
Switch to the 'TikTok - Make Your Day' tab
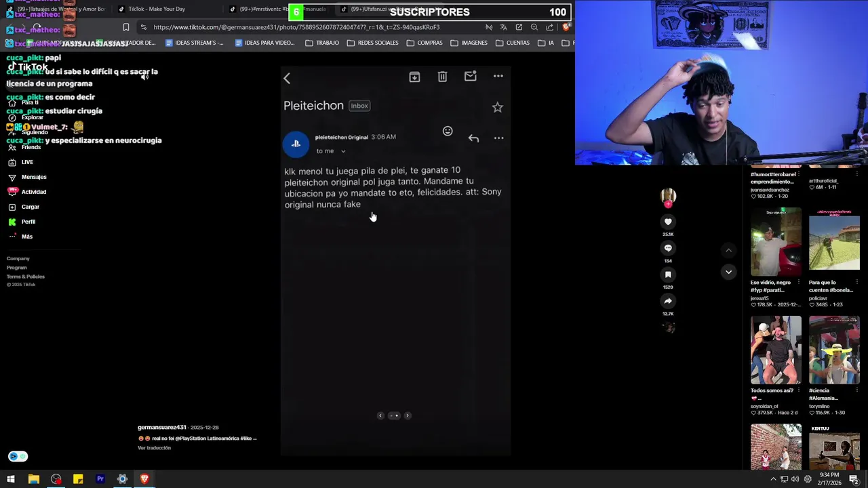156,9
